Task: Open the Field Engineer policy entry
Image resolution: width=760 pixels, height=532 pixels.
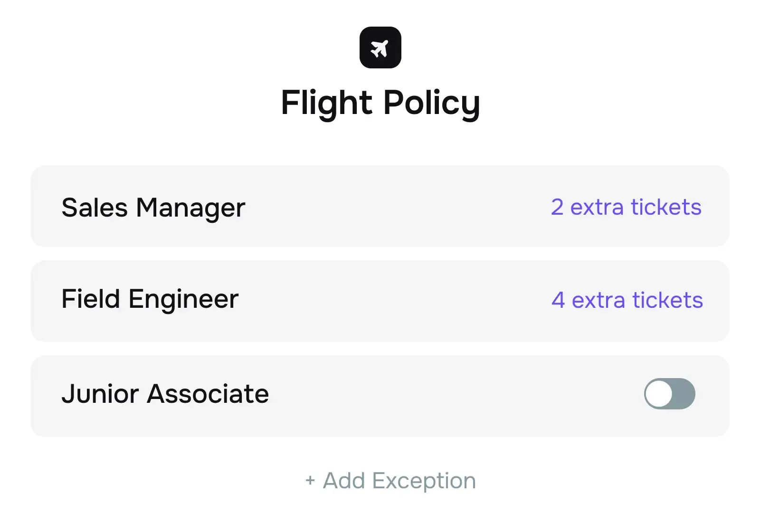Action: (x=332, y=300)
